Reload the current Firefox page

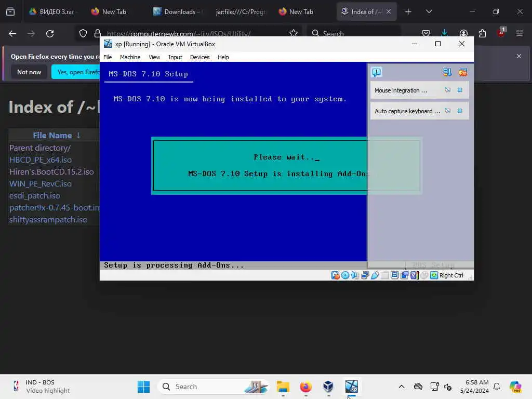(x=50, y=33)
